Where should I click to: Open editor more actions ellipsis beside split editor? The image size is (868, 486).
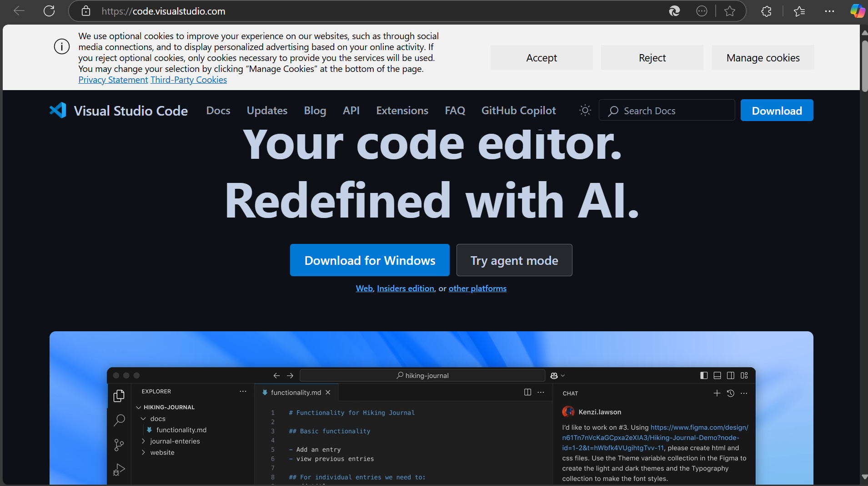[541, 392]
